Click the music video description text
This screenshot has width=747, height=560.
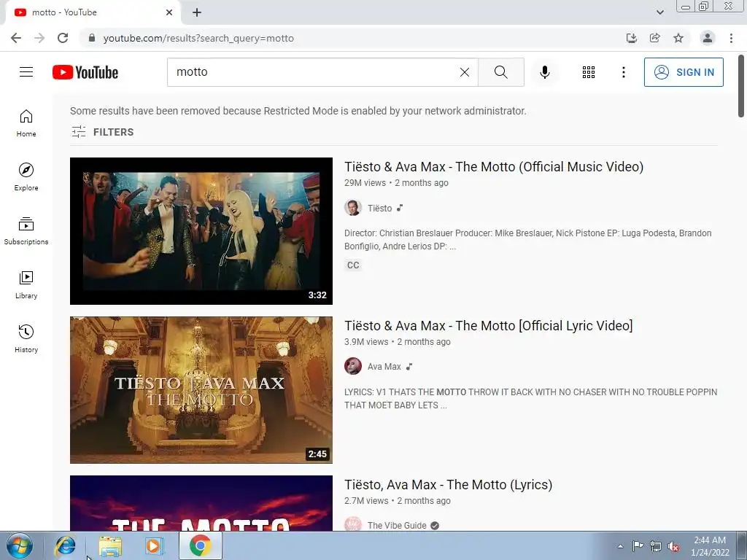coord(528,239)
